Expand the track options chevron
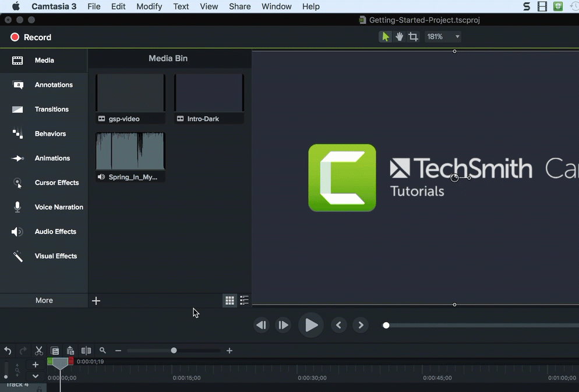The height and width of the screenshot is (392, 579). (x=36, y=376)
